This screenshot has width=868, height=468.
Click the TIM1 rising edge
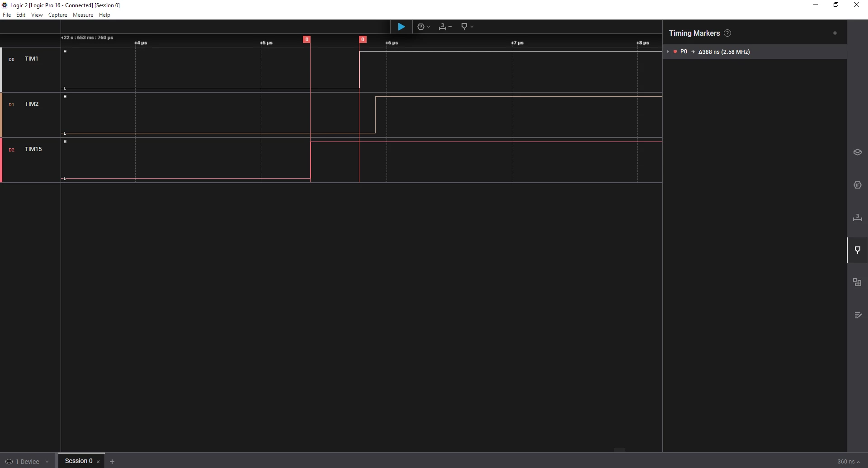(359, 70)
